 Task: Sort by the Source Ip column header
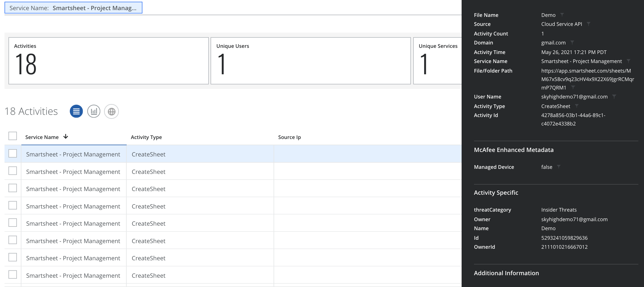(289, 137)
